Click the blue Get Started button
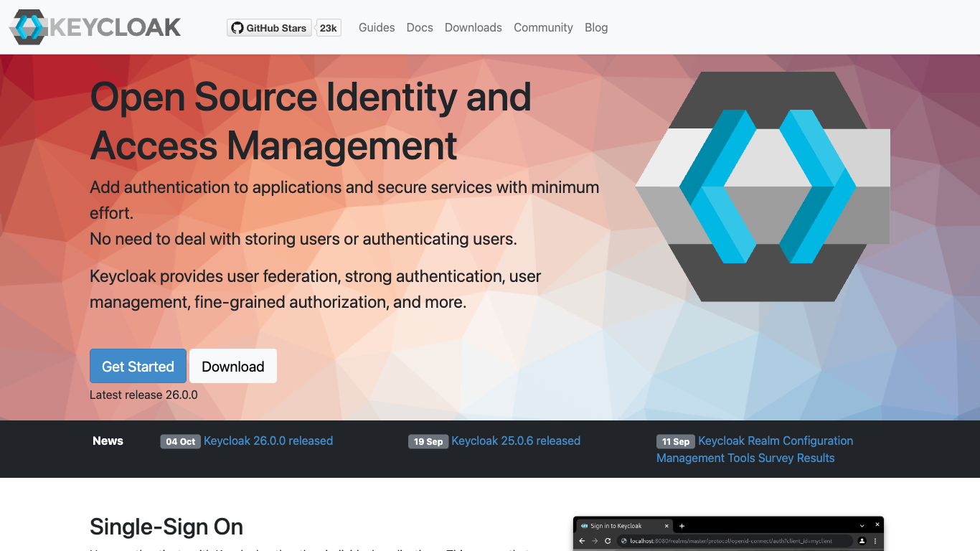 pos(138,366)
